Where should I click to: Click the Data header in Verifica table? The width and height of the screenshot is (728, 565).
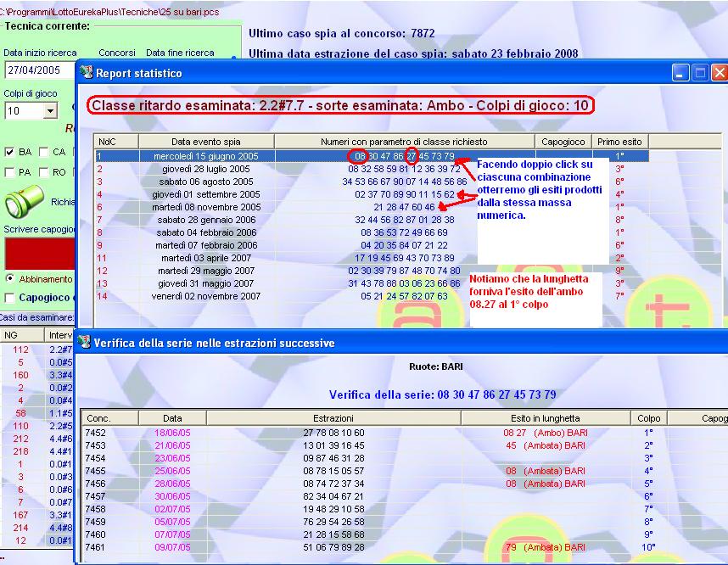(172, 418)
